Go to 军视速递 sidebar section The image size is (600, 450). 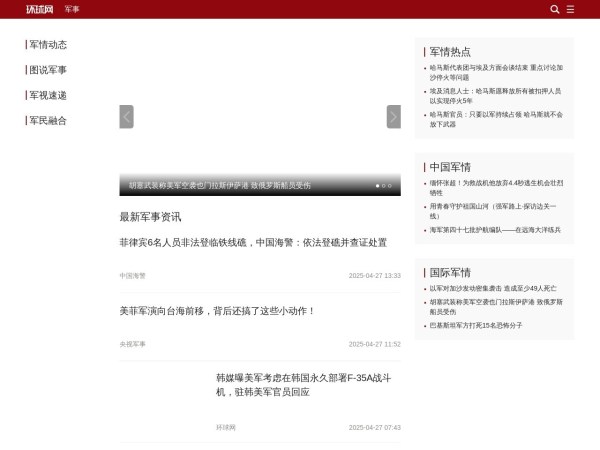48,95
